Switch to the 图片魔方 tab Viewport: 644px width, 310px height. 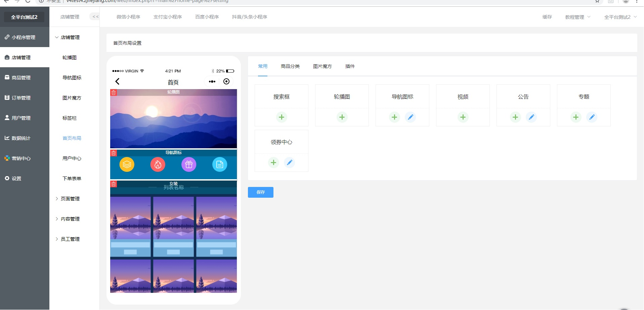tap(323, 66)
